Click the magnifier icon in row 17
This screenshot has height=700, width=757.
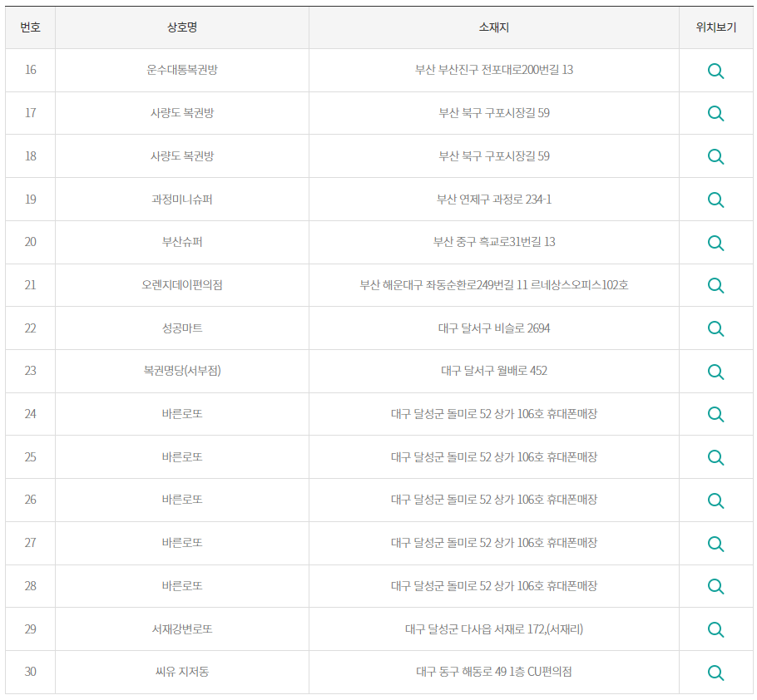715,114
